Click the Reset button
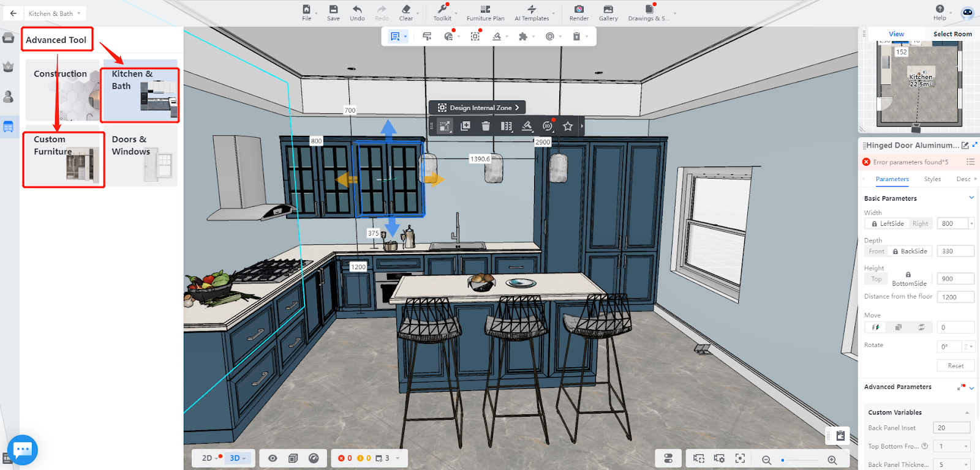This screenshot has width=980, height=470. click(956, 366)
